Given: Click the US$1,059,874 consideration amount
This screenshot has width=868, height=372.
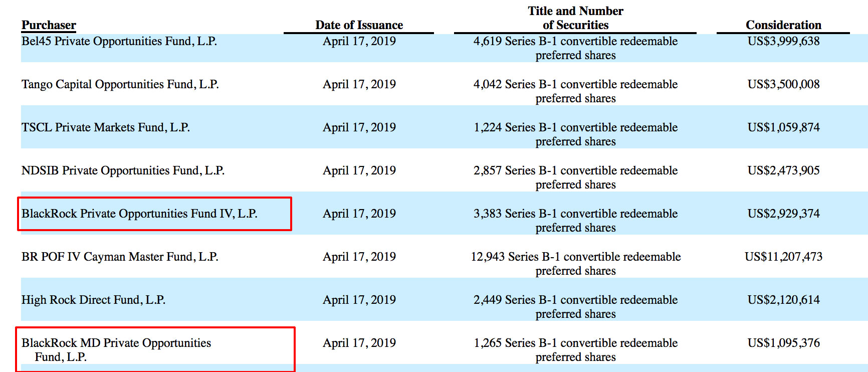Looking at the screenshot, I should pyautogui.click(x=783, y=127).
